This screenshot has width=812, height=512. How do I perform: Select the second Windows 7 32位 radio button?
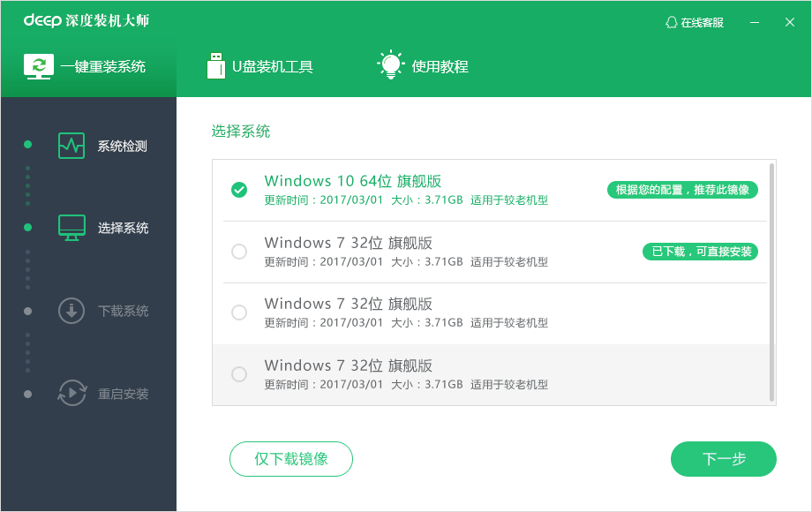pyautogui.click(x=238, y=251)
